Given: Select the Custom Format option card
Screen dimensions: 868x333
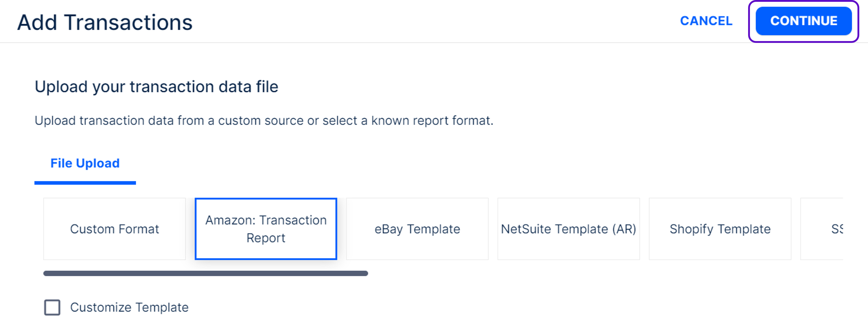Looking at the screenshot, I should pyautogui.click(x=114, y=229).
